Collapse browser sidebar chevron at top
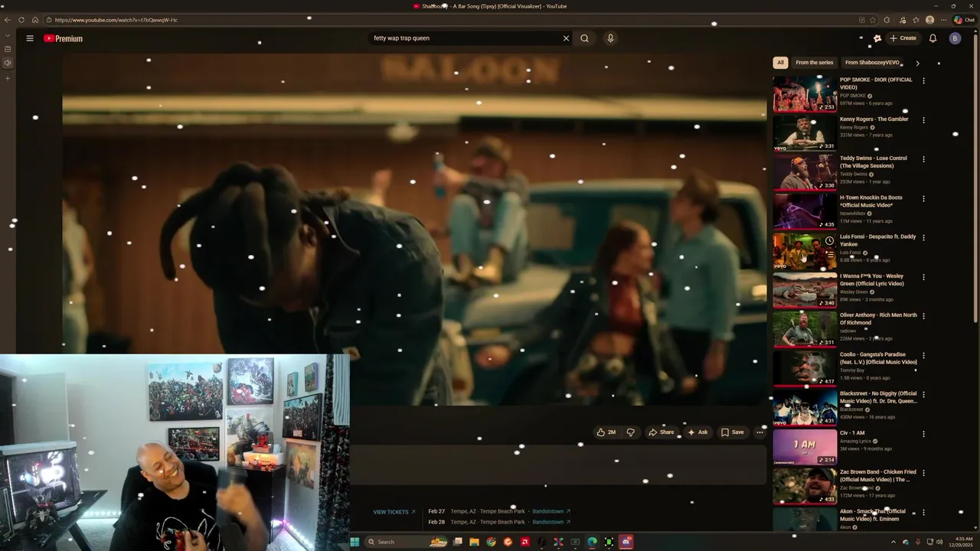Image resolution: width=980 pixels, height=551 pixels. [8, 35]
